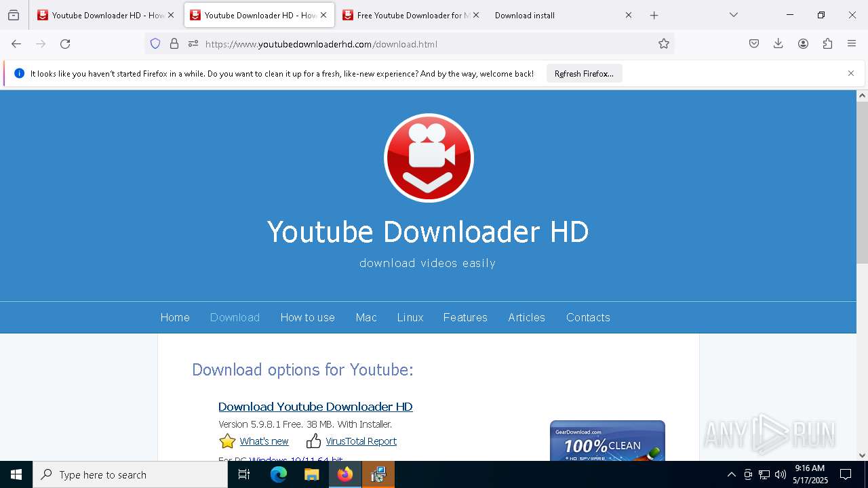The image size is (868, 488).
Task: Click the info icon in notification bar
Action: [x=19, y=73]
